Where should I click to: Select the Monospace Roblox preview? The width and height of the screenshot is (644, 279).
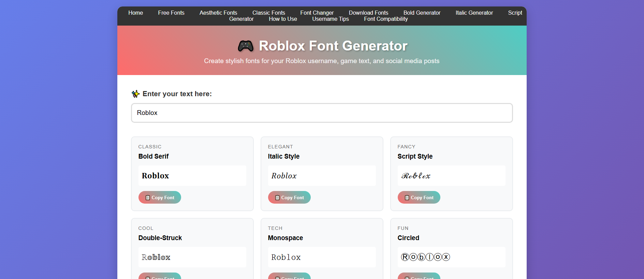[322, 257]
